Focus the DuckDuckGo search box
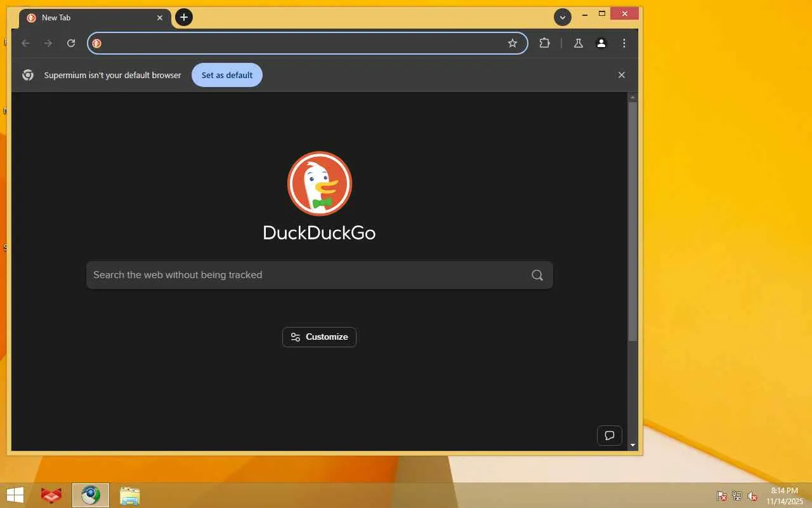812x508 pixels. tap(320, 275)
